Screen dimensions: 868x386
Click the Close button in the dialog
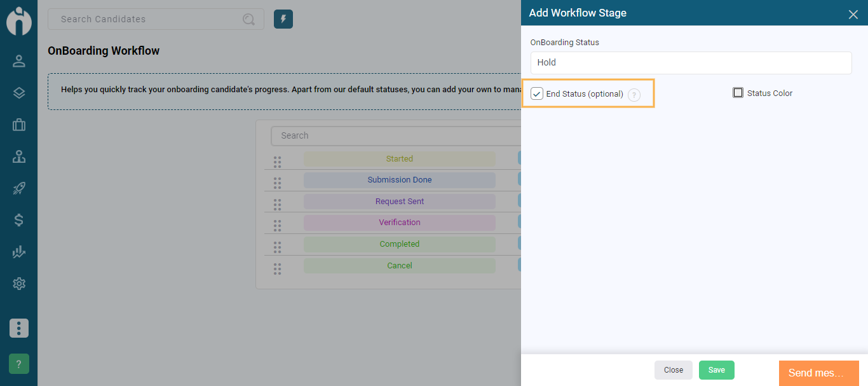[x=673, y=369]
